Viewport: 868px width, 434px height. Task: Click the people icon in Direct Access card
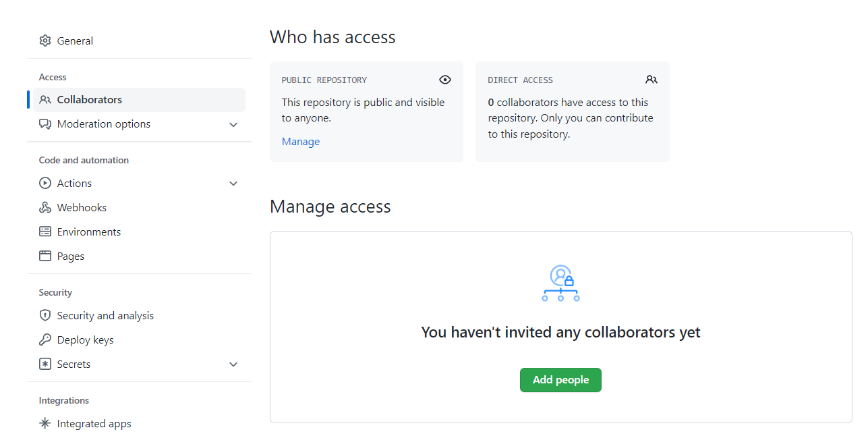pos(652,80)
